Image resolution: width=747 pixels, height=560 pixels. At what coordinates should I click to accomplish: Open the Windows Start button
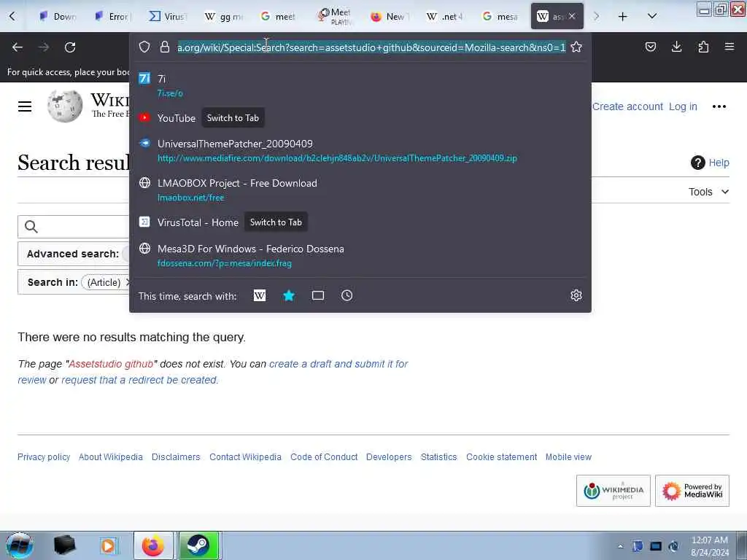tap(19, 545)
